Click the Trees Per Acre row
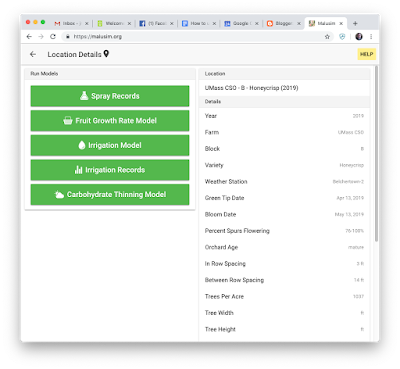The image size is (400, 369). (284, 296)
